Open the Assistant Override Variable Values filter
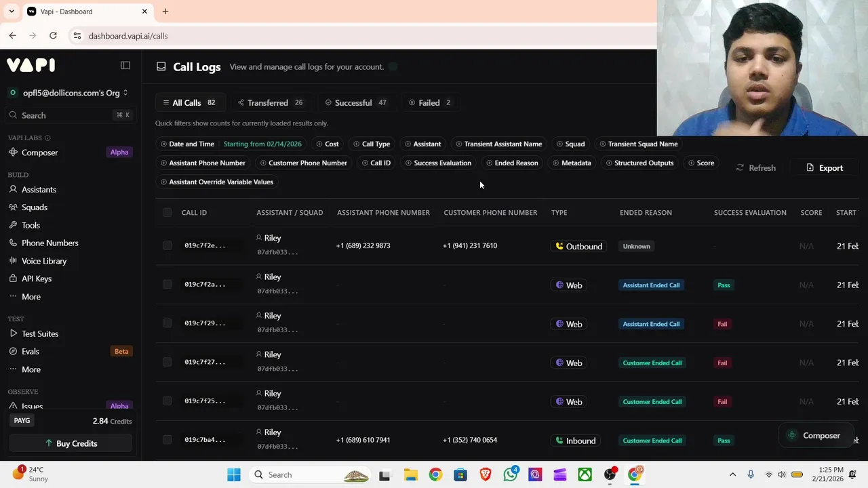This screenshot has height=488, width=868. pos(217,182)
